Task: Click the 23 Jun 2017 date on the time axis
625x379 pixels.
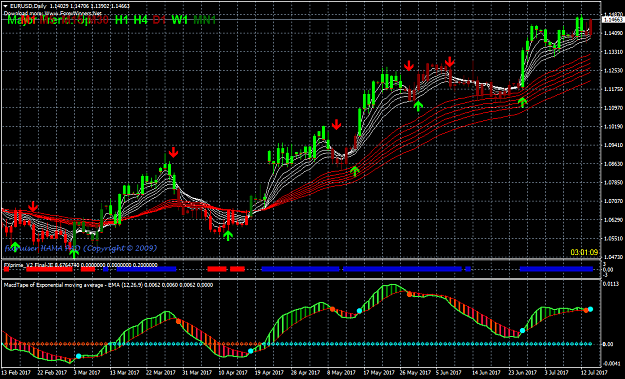Action: (523, 373)
